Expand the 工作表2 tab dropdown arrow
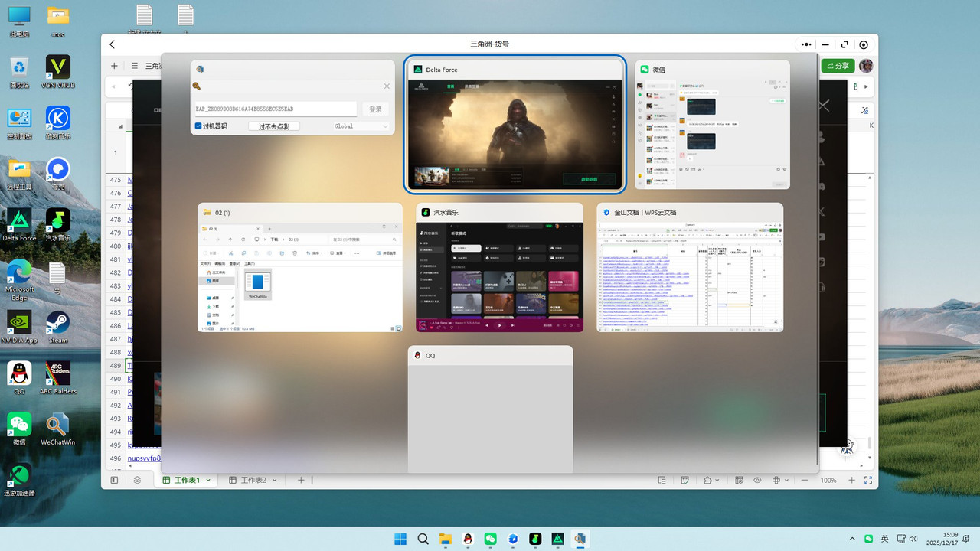The height and width of the screenshot is (551, 980). click(x=275, y=481)
